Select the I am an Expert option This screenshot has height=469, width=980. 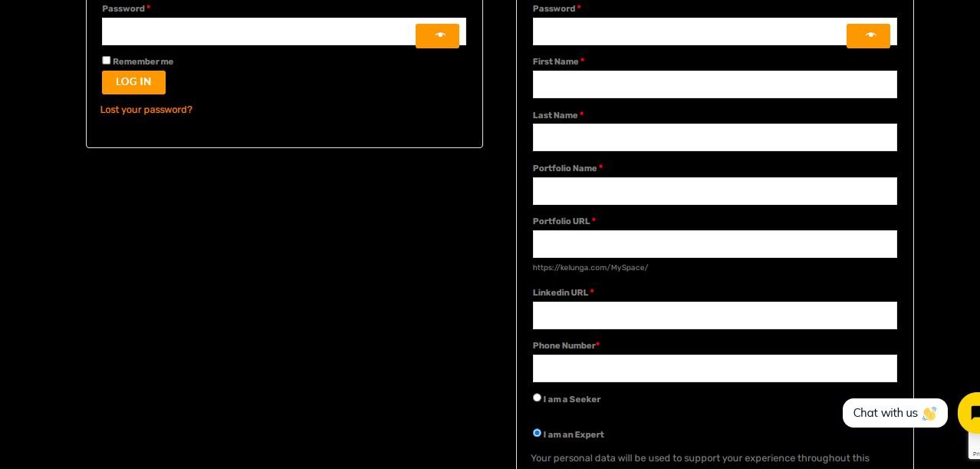[537, 433]
